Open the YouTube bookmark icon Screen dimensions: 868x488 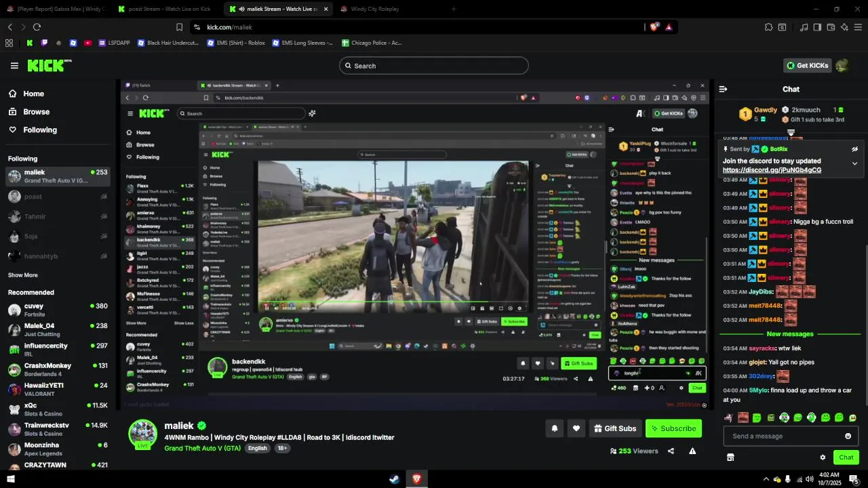tap(87, 43)
